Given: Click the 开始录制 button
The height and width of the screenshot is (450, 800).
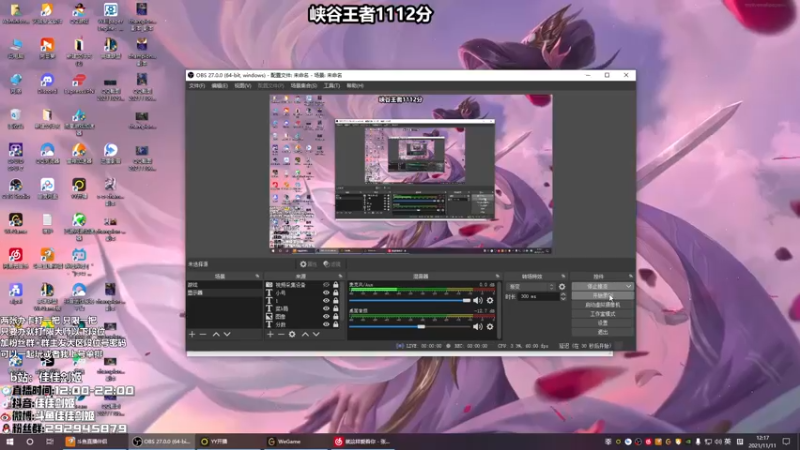Looking at the screenshot, I should 603,296.
